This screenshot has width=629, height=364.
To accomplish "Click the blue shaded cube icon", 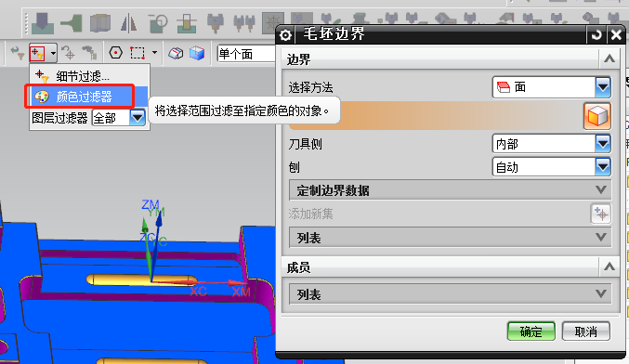I will click(197, 53).
